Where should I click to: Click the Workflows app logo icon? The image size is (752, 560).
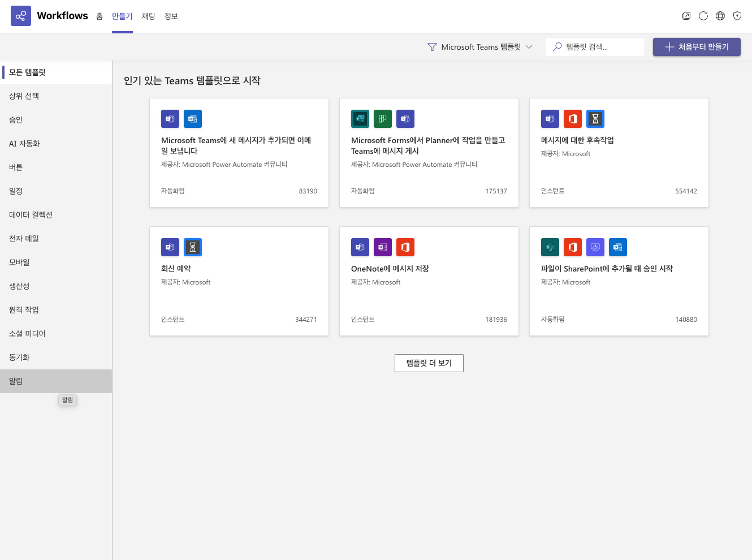click(x=21, y=16)
